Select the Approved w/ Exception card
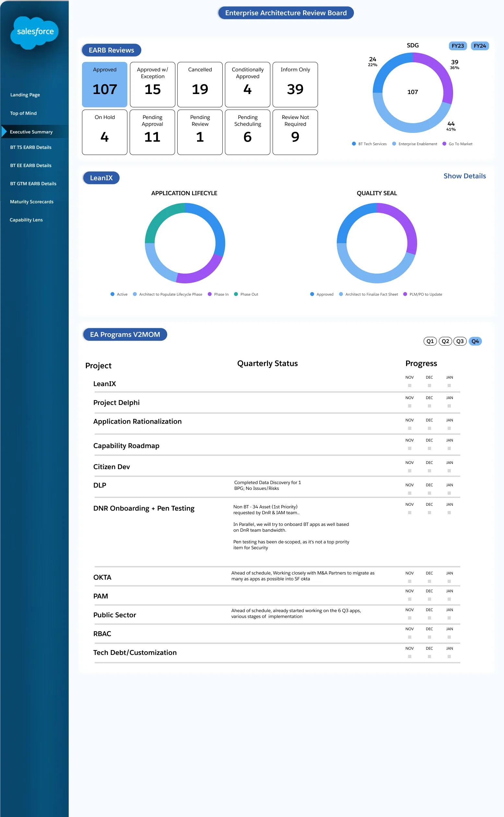This screenshot has width=504, height=817. [152, 85]
